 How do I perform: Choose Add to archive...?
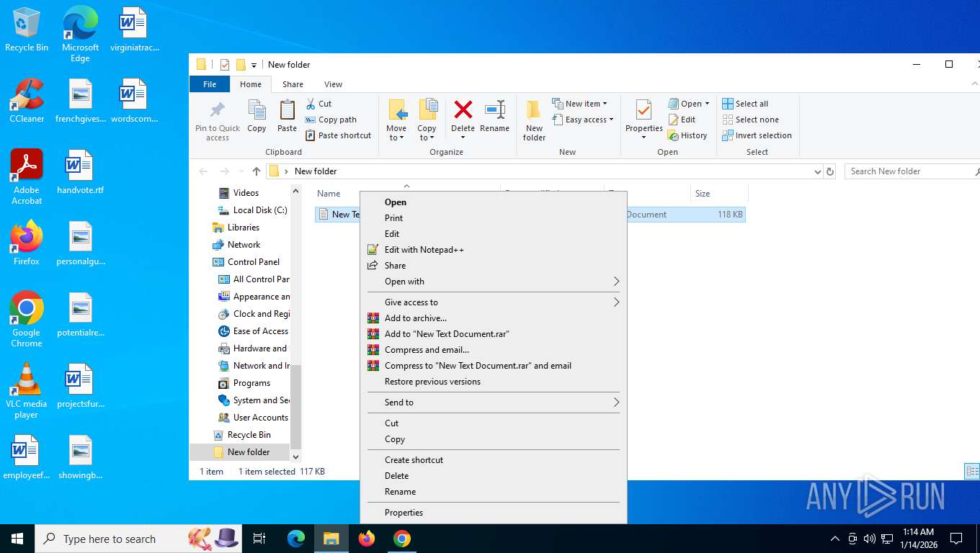(493, 318)
